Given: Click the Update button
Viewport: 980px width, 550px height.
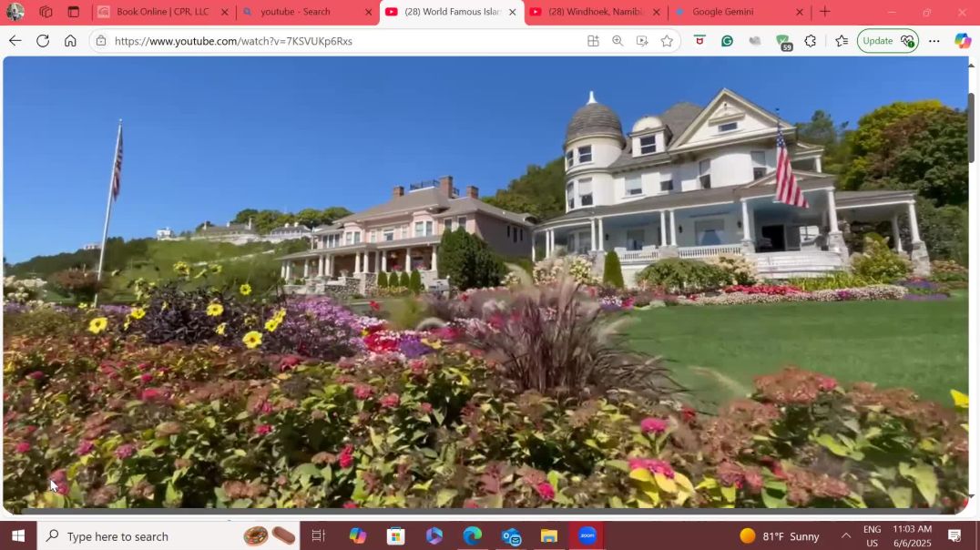Looking at the screenshot, I should tap(887, 41).
